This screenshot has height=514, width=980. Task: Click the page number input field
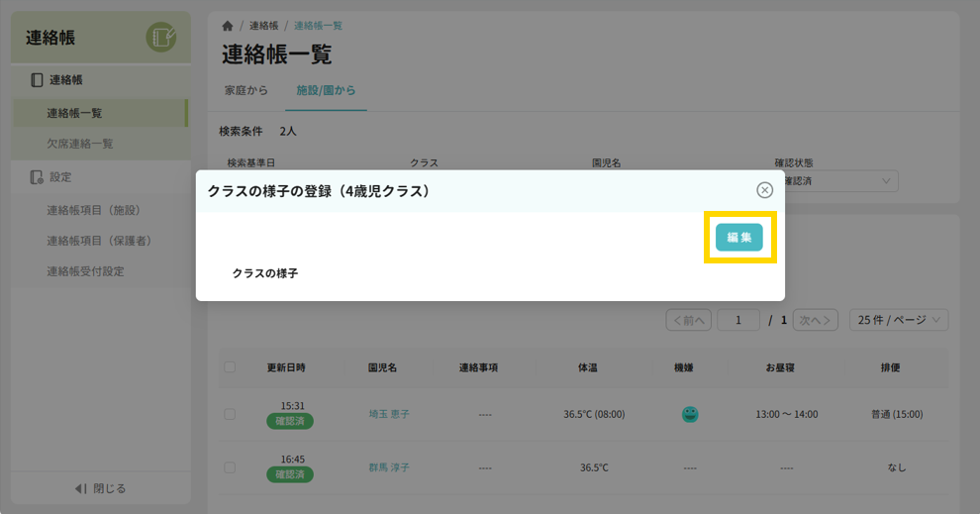[738, 320]
